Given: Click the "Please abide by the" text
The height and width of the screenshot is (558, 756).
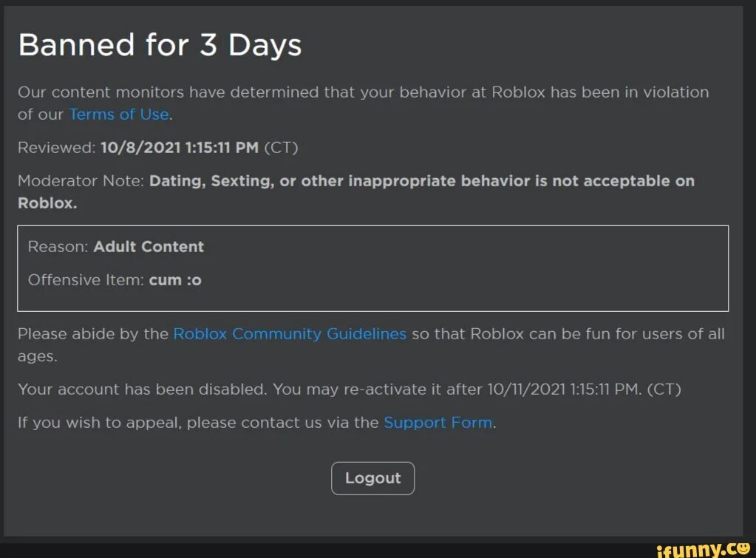Looking at the screenshot, I should 93,334.
